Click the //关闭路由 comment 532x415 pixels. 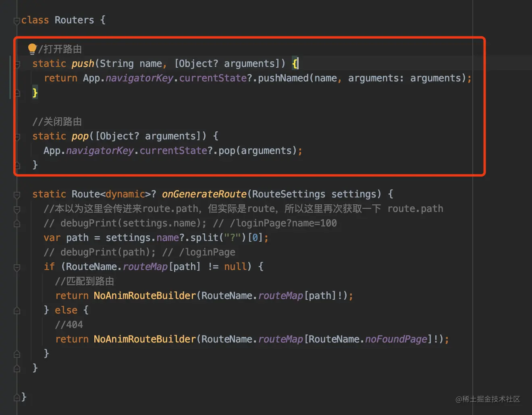pyautogui.click(x=57, y=122)
